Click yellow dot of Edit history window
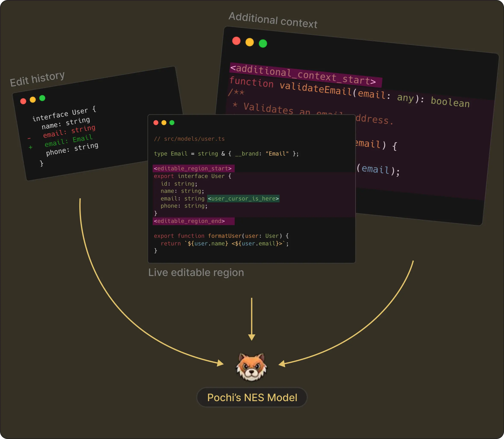504x439 pixels. click(x=33, y=99)
